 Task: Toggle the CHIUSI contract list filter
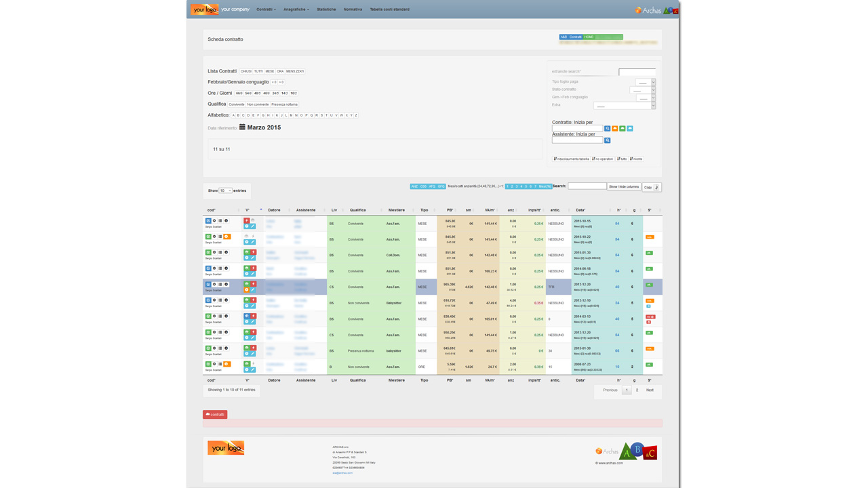(245, 71)
